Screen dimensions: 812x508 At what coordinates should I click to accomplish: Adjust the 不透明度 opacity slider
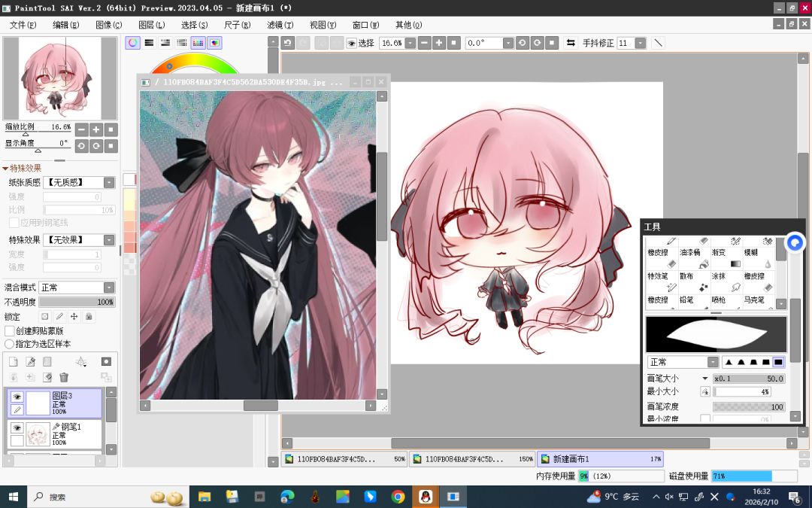pos(77,302)
